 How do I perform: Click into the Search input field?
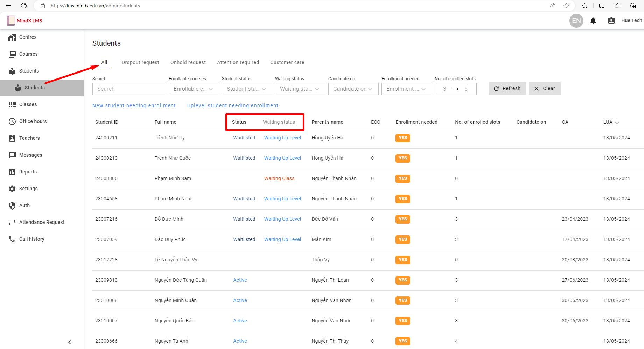pyautogui.click(x=129, y=89)
